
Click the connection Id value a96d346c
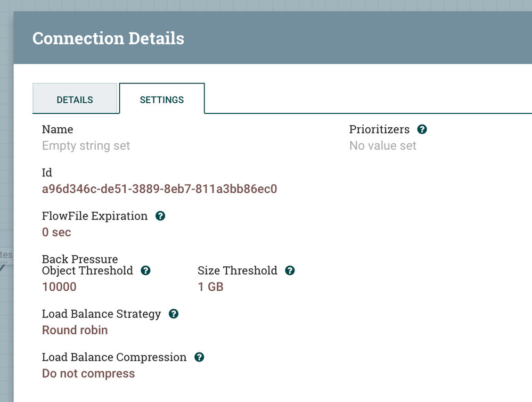coord(159,189)
